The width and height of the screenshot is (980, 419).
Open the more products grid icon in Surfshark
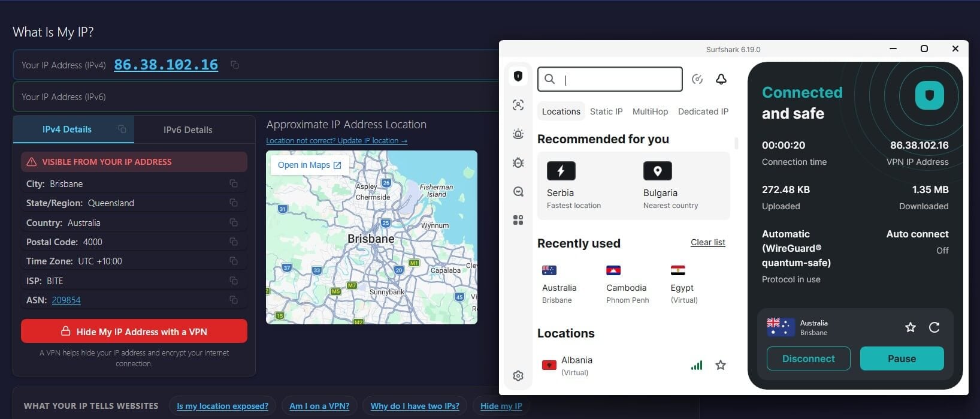click(518, 220)
